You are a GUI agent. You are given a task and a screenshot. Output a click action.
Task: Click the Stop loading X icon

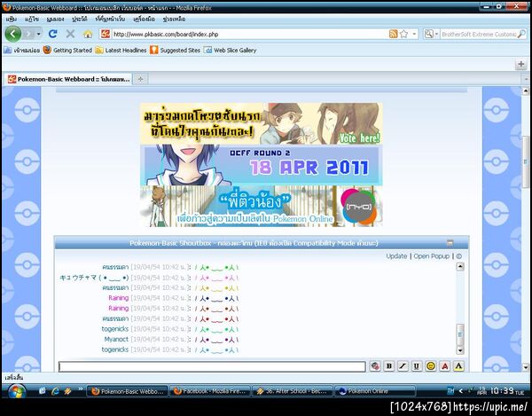tap(70, 34)
